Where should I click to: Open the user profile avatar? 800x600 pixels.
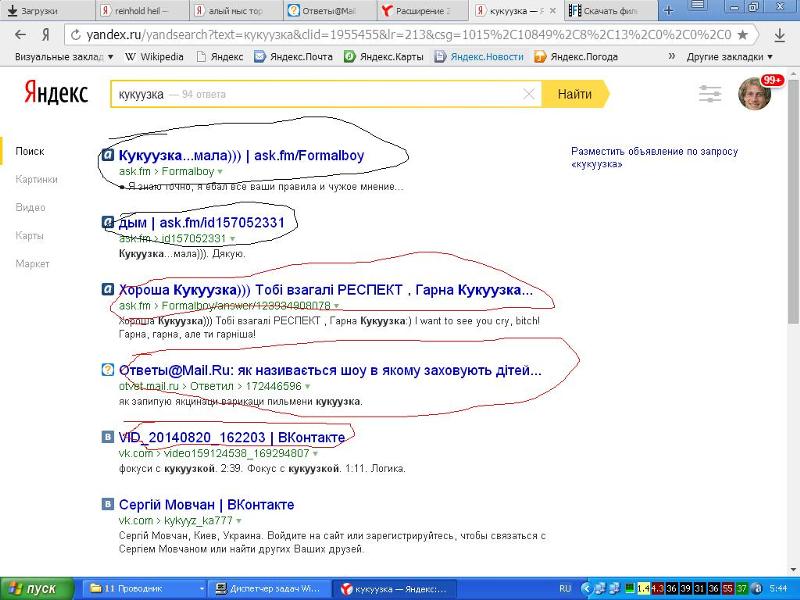point(755,93)
